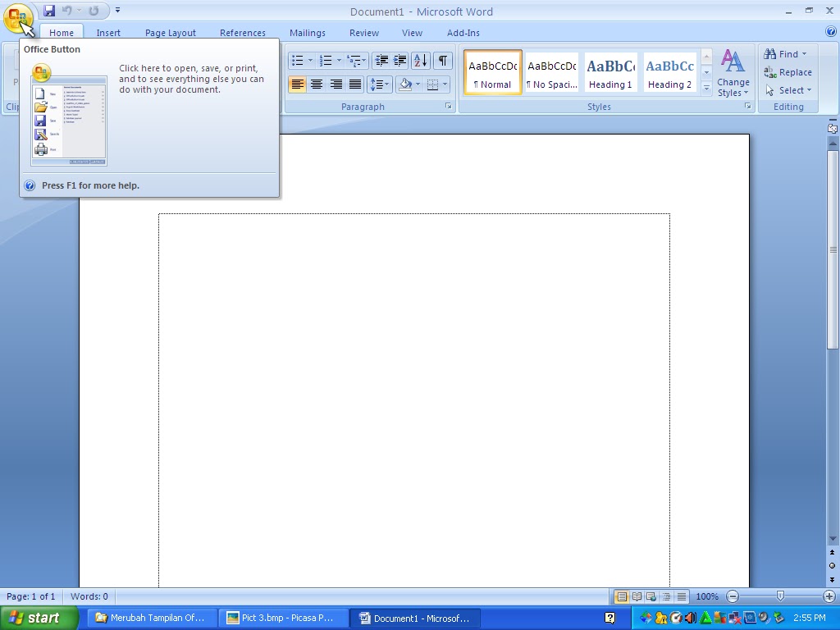Zoom in with plus button
This screenshot has height=630, width=840.
coord(829,596)
